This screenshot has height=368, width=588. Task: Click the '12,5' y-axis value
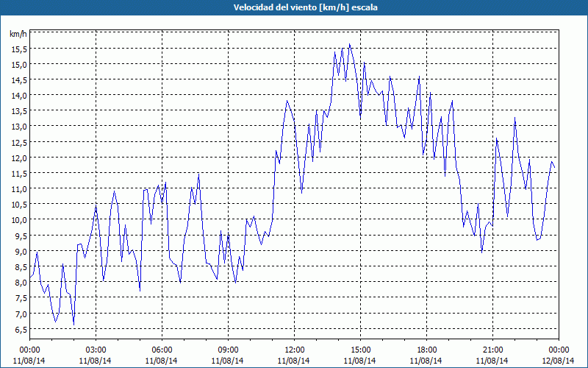(x=20, y=142)
